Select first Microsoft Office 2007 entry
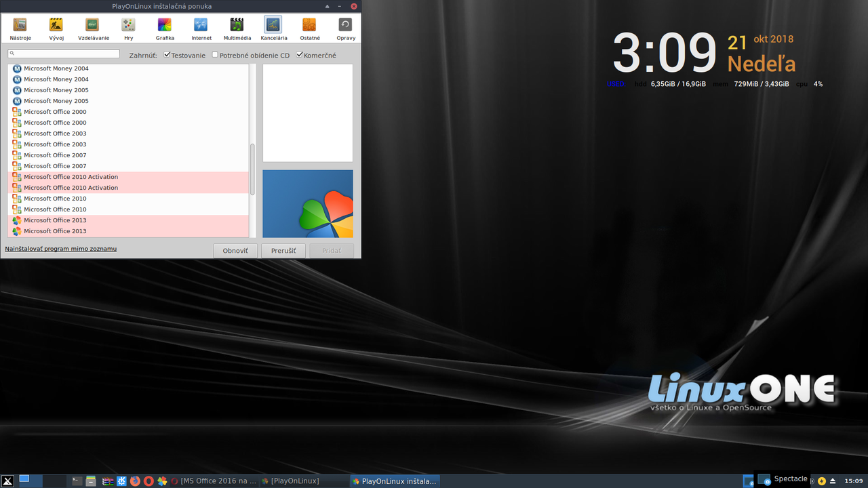Screen dimensions: 868x488 pyautogui.click(x=129, y=155)
